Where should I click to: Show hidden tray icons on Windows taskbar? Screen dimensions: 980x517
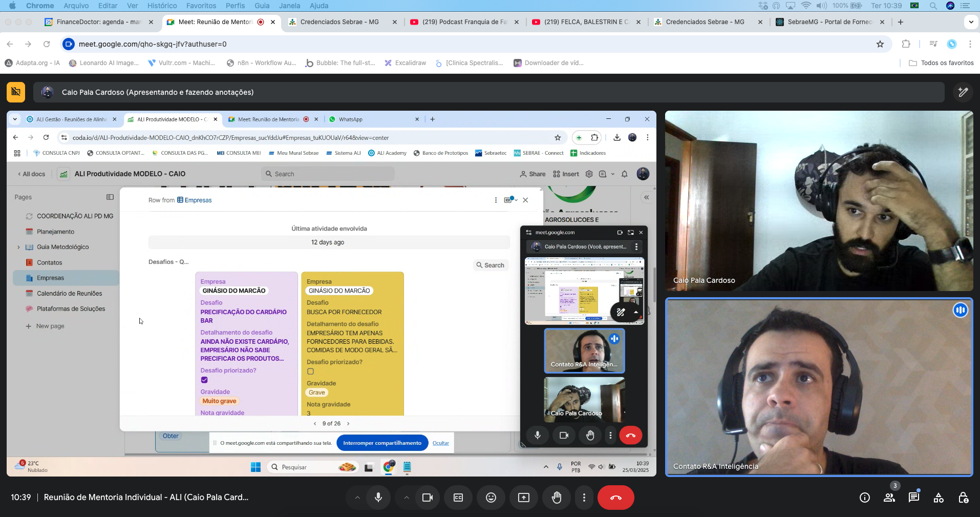(x=546, y=467)
